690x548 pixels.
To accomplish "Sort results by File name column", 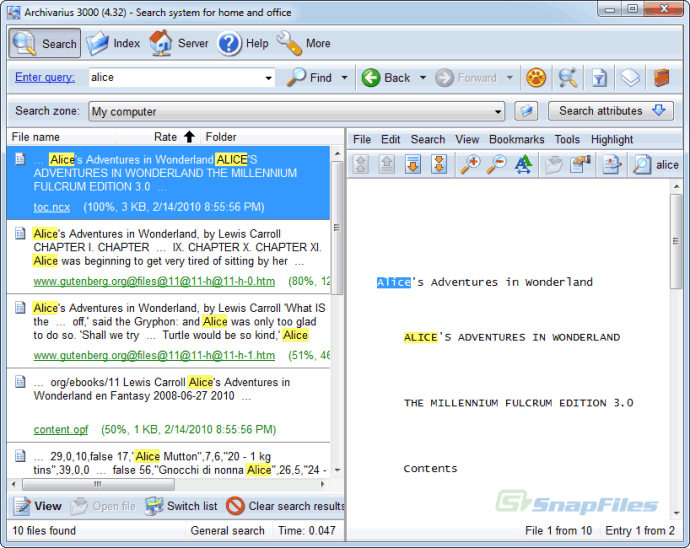I will 62,137.
